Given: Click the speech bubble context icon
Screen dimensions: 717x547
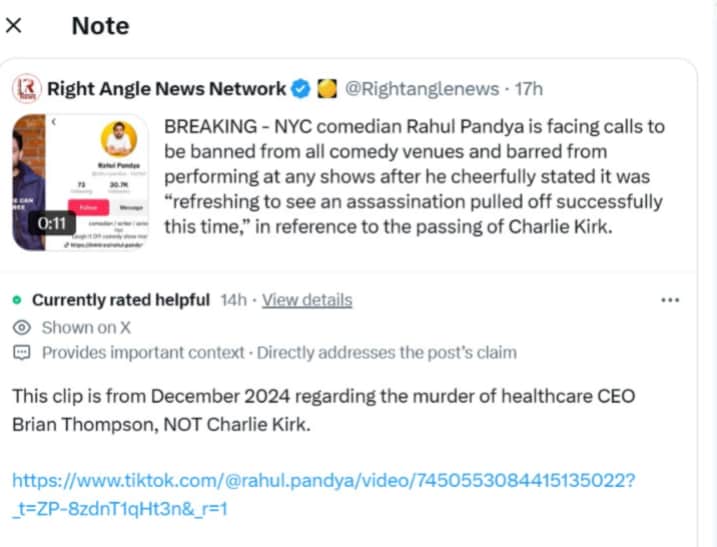Looking at the screenshot, I should [22, 353].
